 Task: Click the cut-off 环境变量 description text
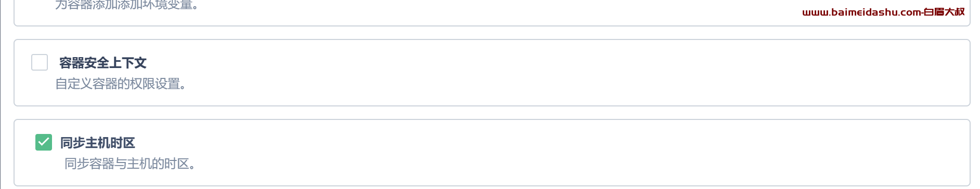127,5
